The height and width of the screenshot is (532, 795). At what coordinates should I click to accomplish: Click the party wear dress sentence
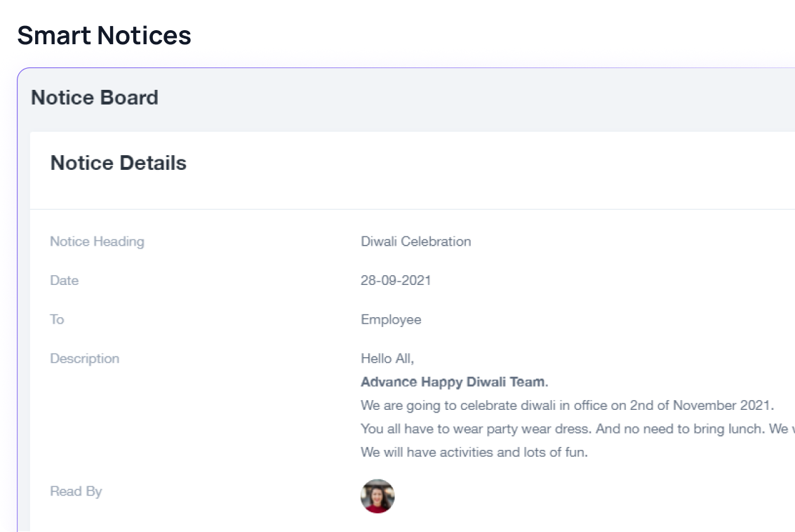coord(476,429)
